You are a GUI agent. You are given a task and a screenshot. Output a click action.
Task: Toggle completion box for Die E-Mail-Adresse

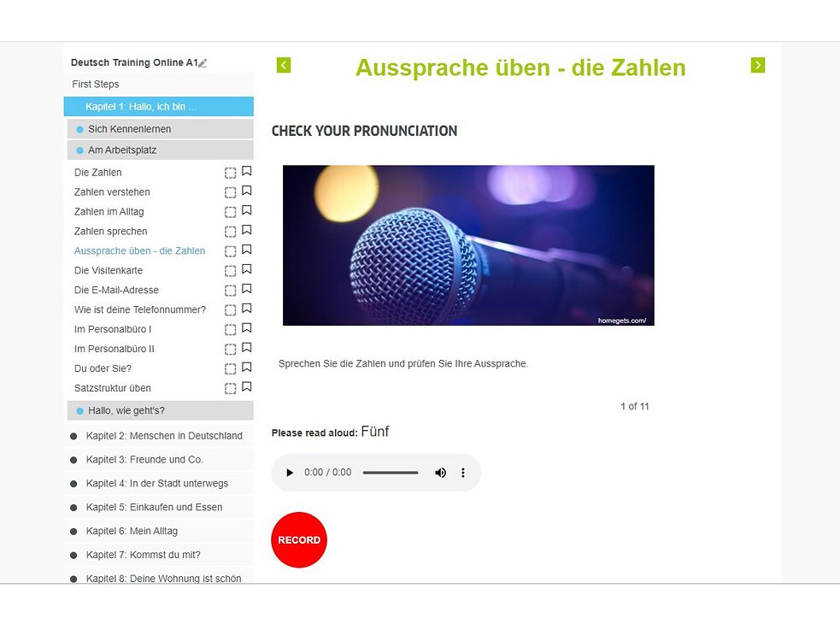[230, 291]
